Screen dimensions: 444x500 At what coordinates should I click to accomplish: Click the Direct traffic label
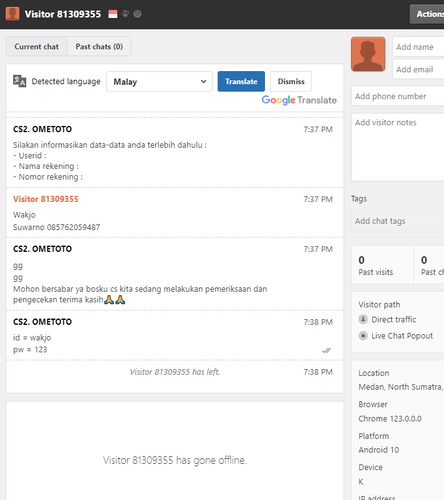pyautogui.click(x=394, y=319)
